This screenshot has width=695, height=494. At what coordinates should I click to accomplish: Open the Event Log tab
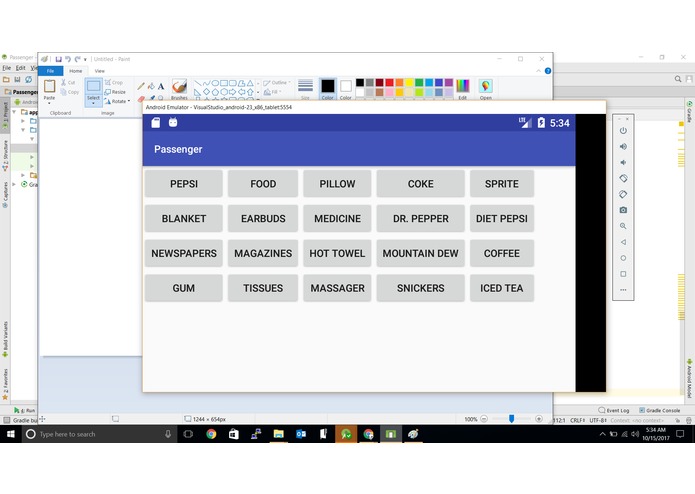614,410
